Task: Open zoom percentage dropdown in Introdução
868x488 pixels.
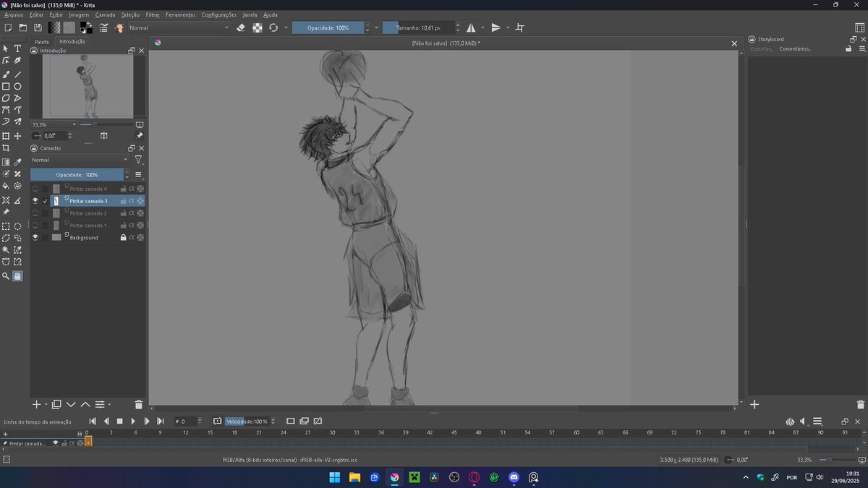Action: (x=54, y=124)
